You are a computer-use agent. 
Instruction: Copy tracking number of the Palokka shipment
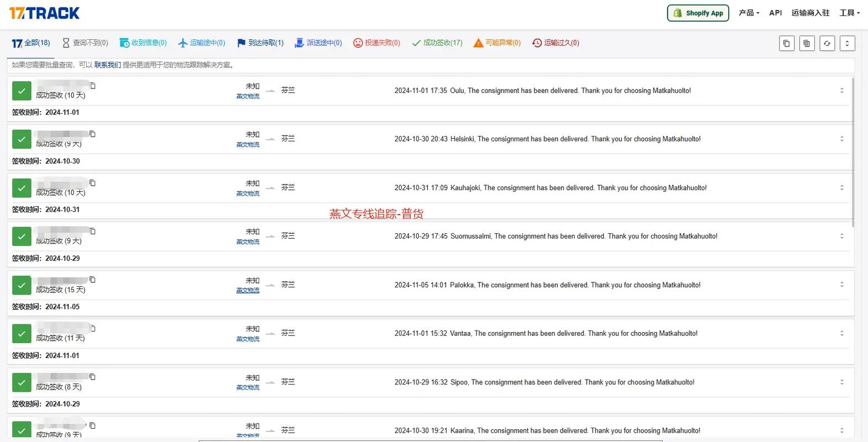pyautogui.click(x=93, y=280)
